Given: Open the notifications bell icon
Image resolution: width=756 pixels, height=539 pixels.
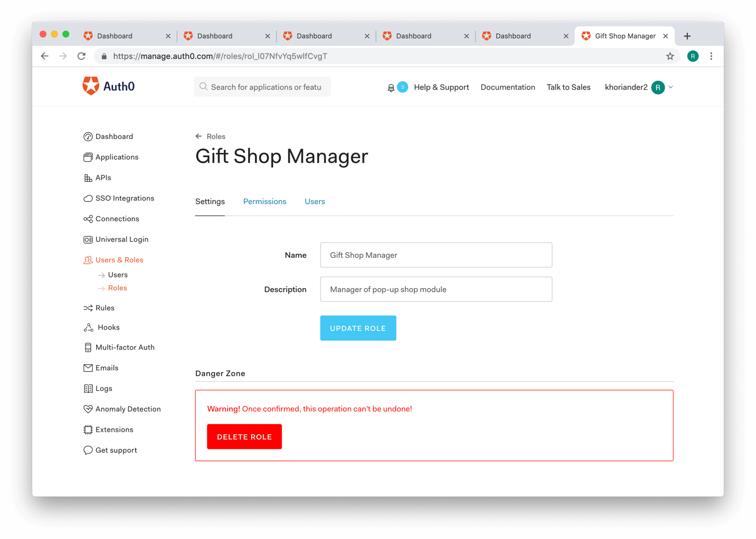Looking at the screenshot, I should click(391, 88).
